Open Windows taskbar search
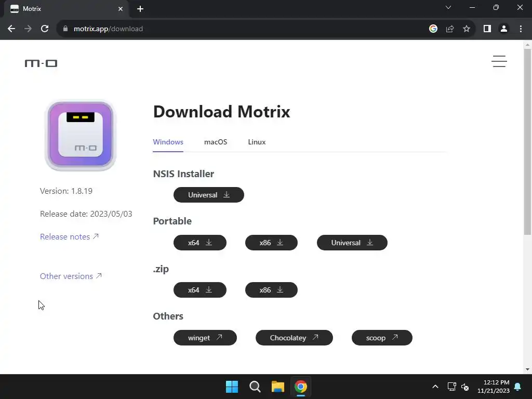This screenshot has width=532, height=399. tap(255, 387)
